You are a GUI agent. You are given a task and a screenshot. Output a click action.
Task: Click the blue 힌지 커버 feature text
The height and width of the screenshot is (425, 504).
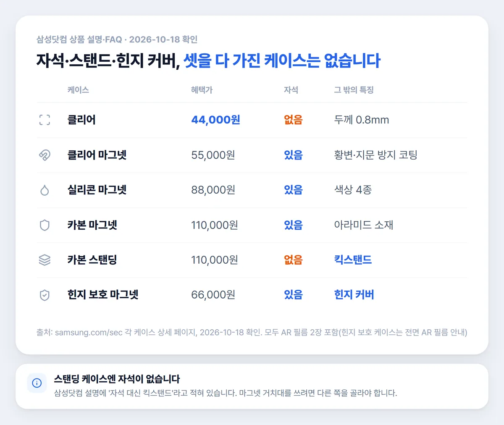point(354,295)
